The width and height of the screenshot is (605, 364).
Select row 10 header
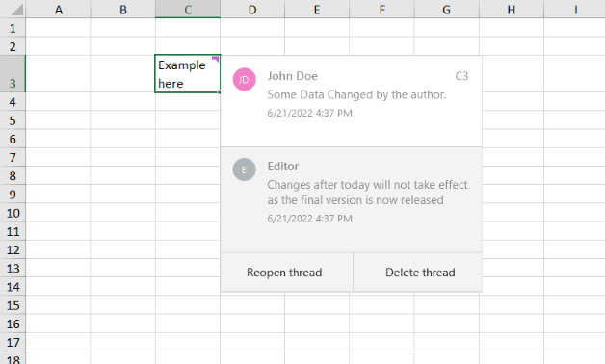[13, 213]
